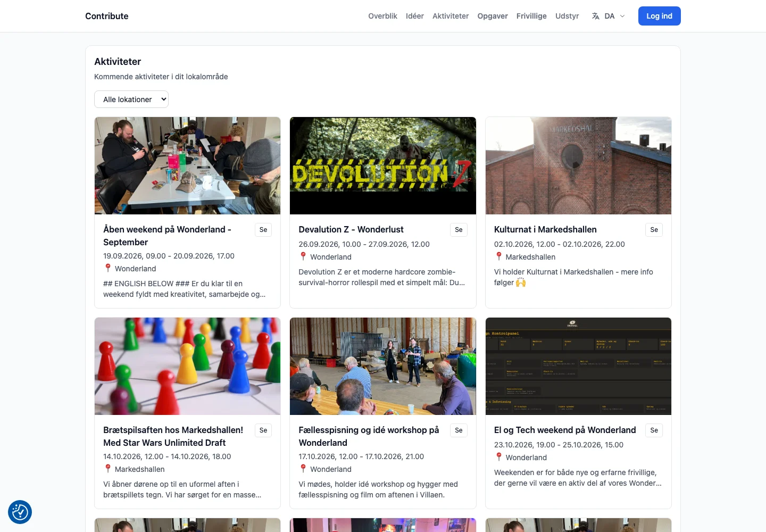
Task: Click Se for El og Tech weekend
Action: (654, 430)
